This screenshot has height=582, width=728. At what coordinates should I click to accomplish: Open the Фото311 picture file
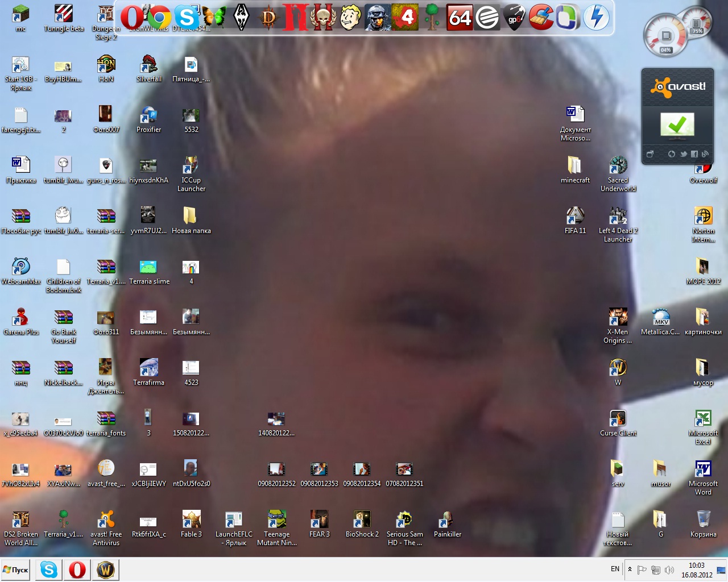coord(106,322)
